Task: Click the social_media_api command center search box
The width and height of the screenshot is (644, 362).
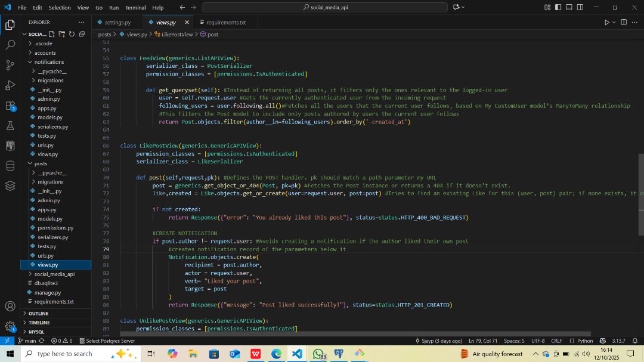Action: click(324, 7)
